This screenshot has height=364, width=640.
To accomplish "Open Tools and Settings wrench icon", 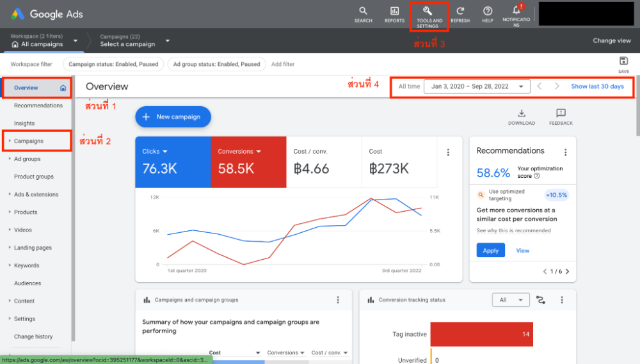I will [x=428, y=11].
